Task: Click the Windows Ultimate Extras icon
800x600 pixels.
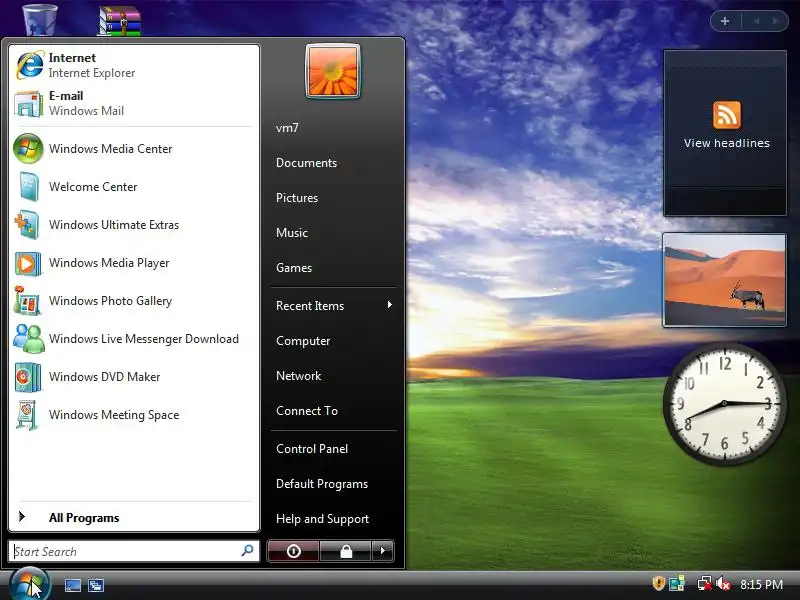Action: 27,225
